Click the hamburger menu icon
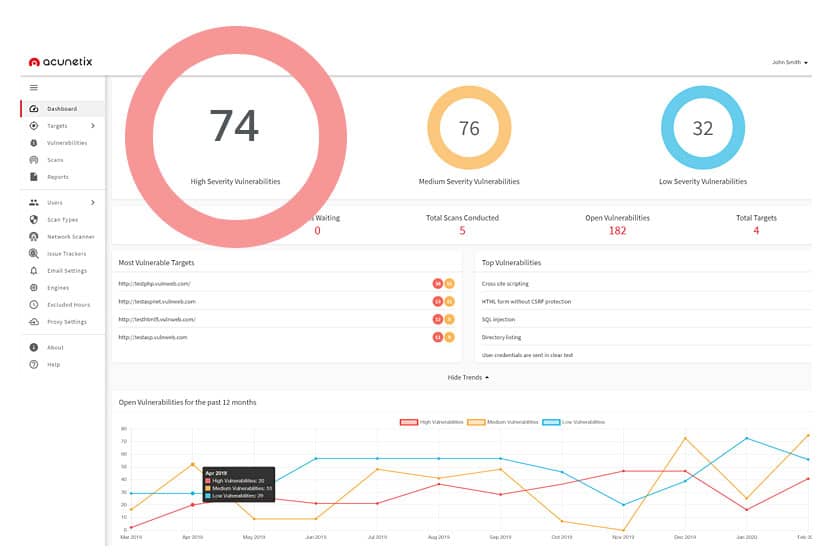The height and width of the screenshot is (559, 830). pos(33,87)
